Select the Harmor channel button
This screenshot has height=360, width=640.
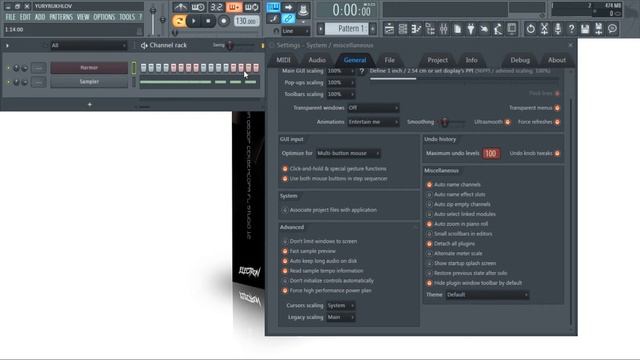point(89,68)
